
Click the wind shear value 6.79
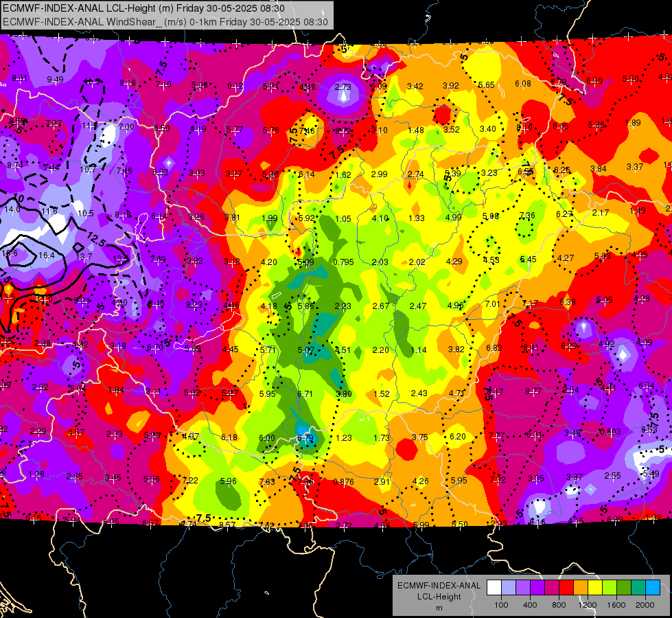[305, 438]
